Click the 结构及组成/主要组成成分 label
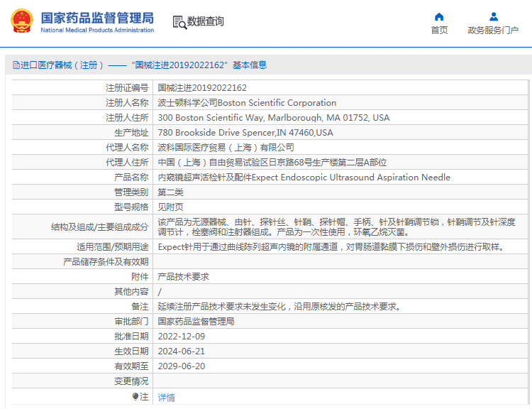532x409 pixels. pos(100,227)
